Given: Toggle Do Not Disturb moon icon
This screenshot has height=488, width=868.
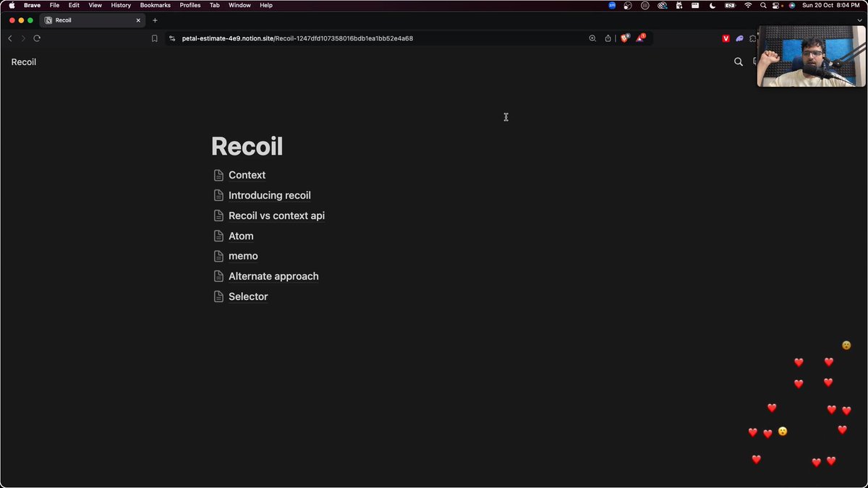Looking at the screenshot, I should (712, 5).
